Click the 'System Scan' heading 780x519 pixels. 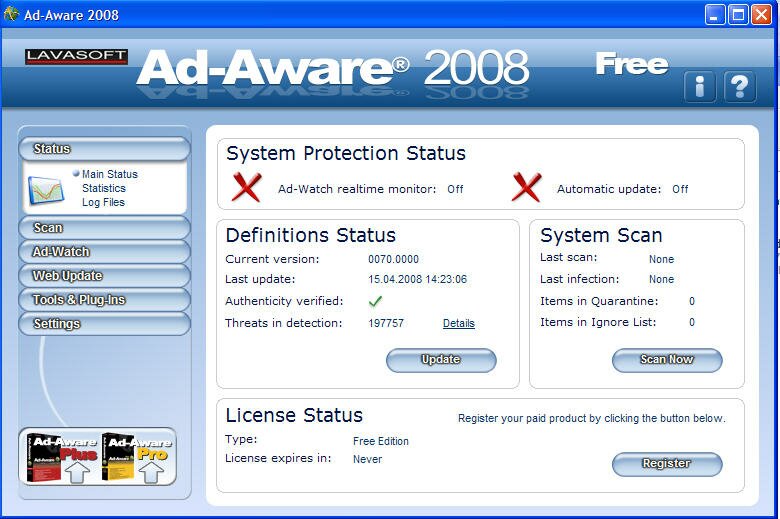tap(601, 235)
